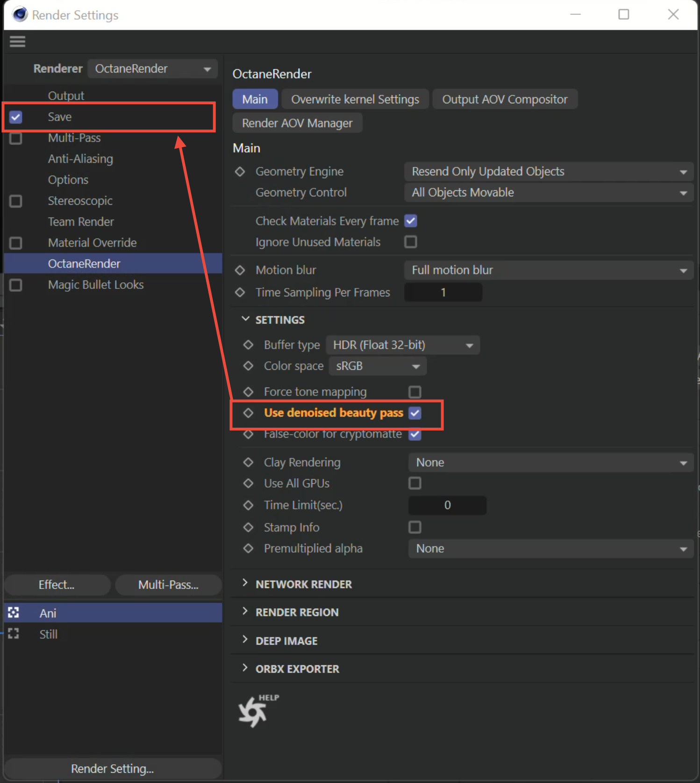The width and height of the screenshot is (700, 783).
Task: Enable Use All GPUs checkbox
Action: pos(415,483)
